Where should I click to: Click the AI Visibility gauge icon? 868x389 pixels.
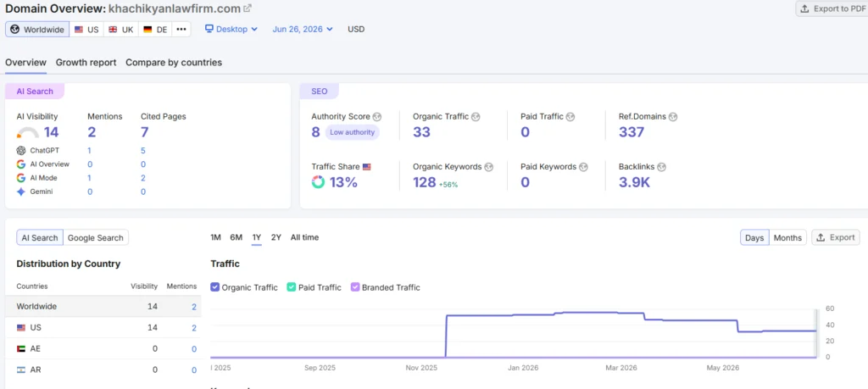point(28,133)
